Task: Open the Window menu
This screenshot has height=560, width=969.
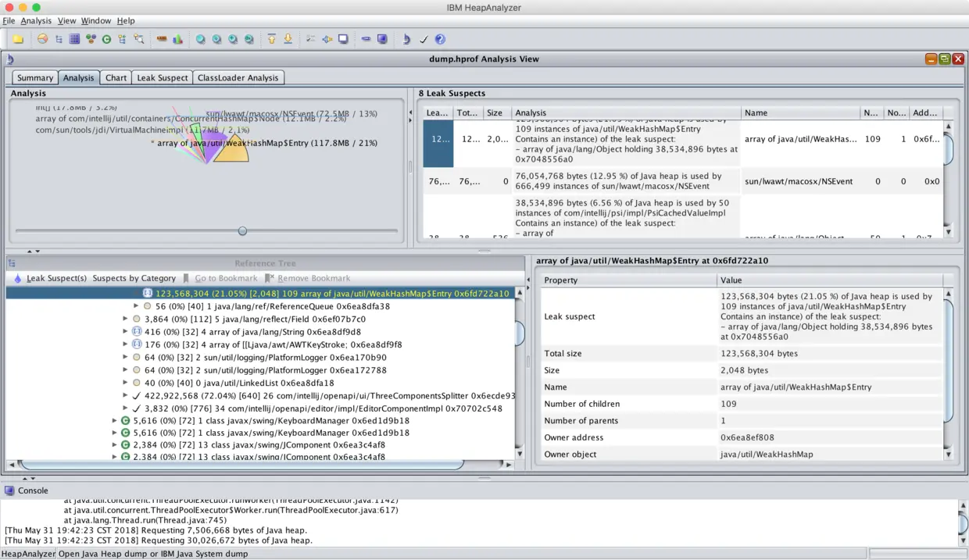Action: (96, 20)
